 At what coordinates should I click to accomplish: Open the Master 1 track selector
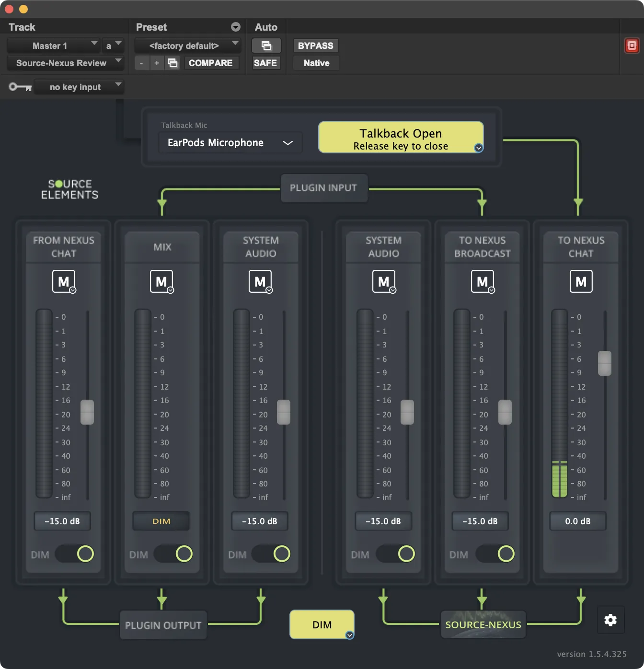point(53,46)
